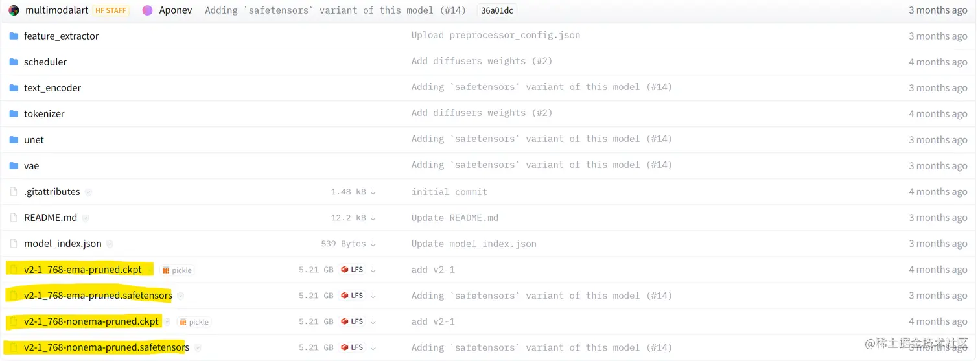Click the tokenizer folder icon
The height and width of the screenshot is (361, 980).
point(14,113)
